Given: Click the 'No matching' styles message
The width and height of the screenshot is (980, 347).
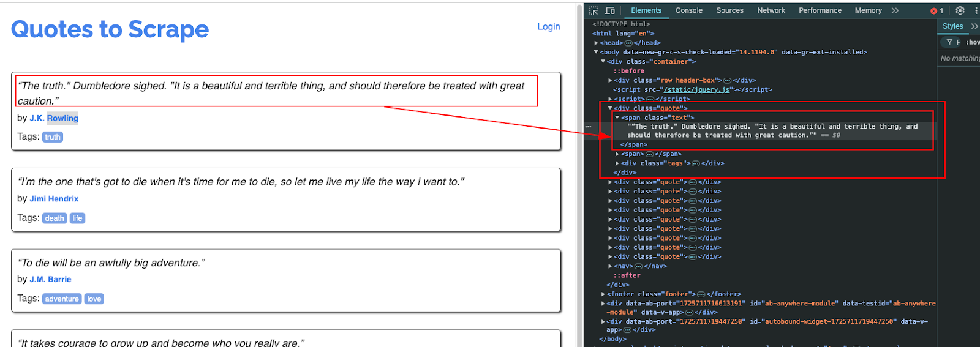Looking at the screenshot, I should pos(960,58).
